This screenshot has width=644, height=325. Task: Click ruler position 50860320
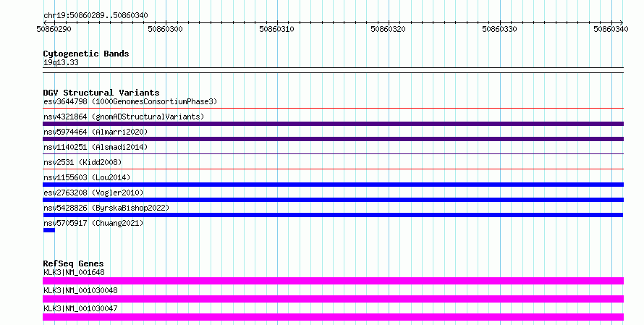(x=388, y=29)
